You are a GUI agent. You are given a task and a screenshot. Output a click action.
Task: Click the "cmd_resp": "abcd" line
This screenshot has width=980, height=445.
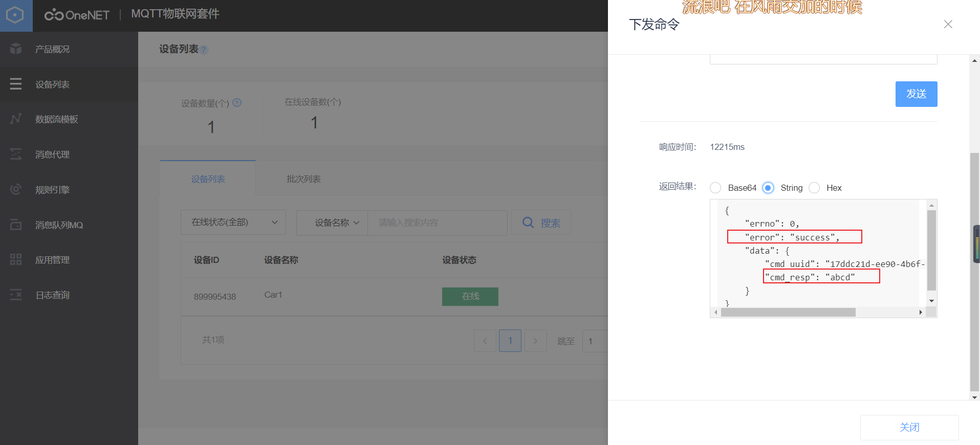tap(810, 277)
